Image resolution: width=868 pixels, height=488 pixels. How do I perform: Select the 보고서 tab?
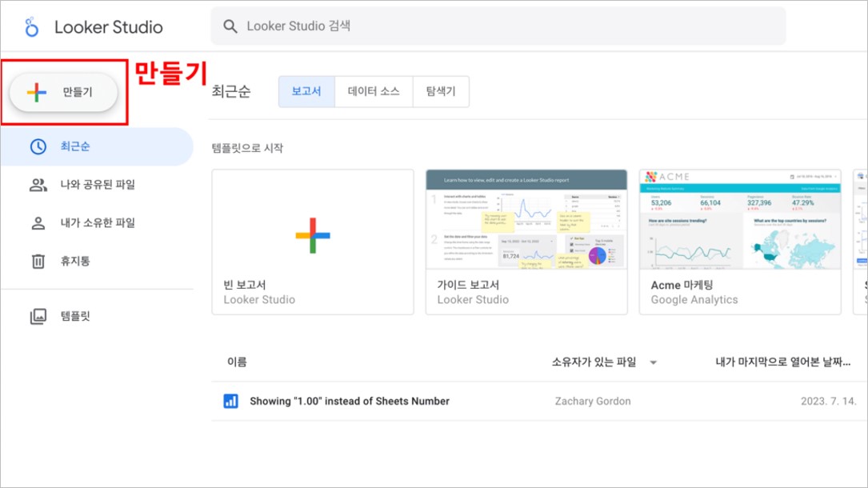tap(306, 91)
